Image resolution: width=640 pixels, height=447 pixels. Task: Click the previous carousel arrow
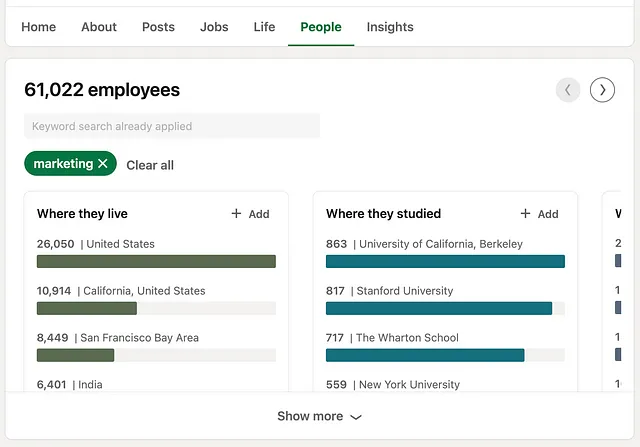click(x=568, y=90)
